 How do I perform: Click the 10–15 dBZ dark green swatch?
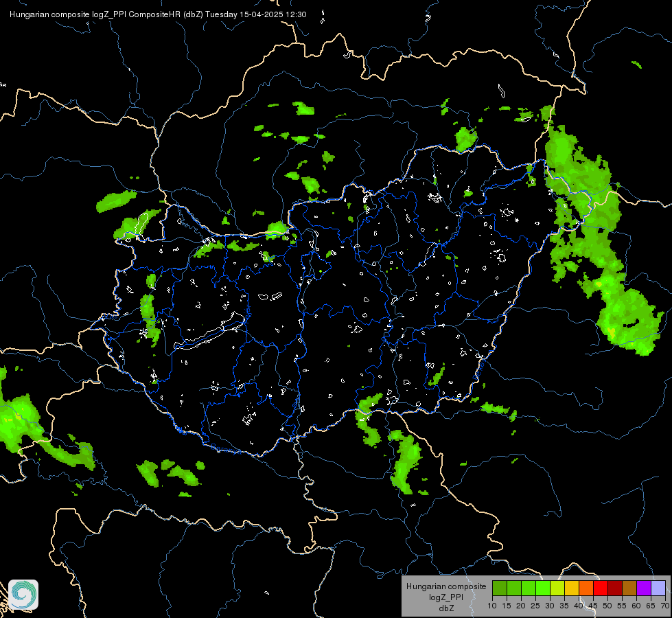500,588
